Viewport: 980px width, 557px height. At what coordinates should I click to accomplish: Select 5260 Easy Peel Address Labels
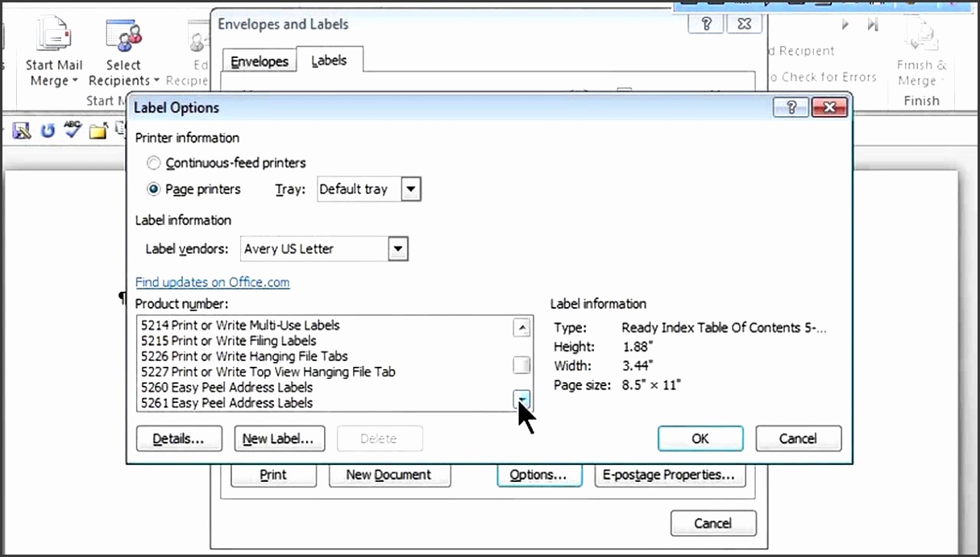(x=226, y=387)
